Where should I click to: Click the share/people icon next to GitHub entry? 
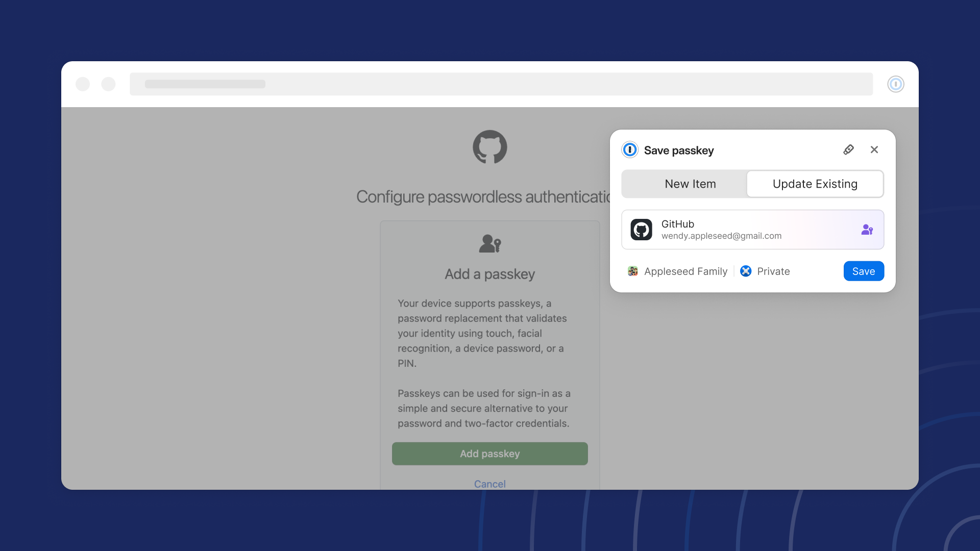pos(868,229)
